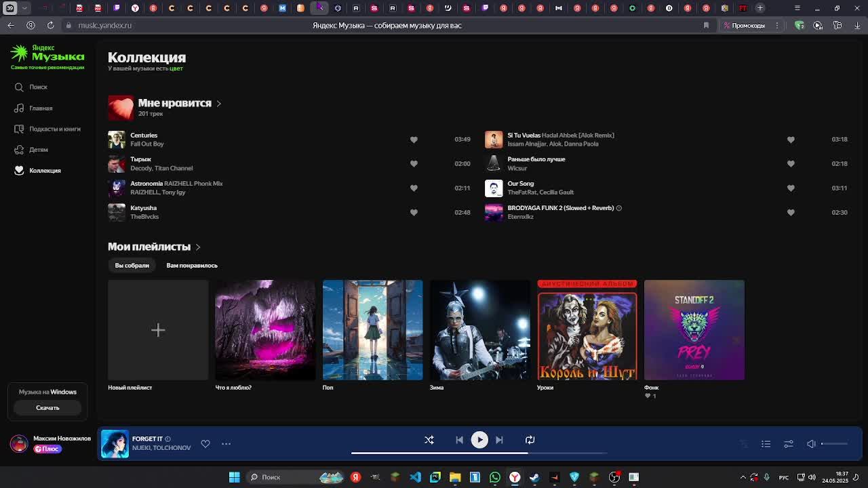Open more options for the playing track
The image size is (868, 488).
[x=226, y=444]
